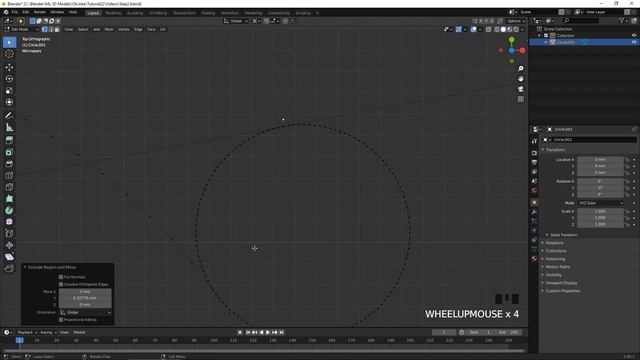The height and width of the screenshot is (360, 640).
Task: Select the Edge Slide tool
Action: pyautogui.click(x=9, y=234)
